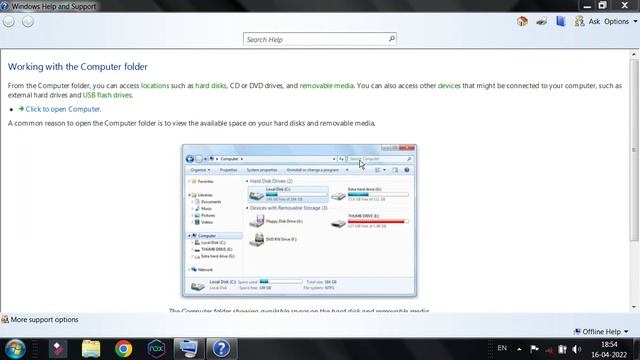Open the Browse Help book icon

tap(560, 21)
